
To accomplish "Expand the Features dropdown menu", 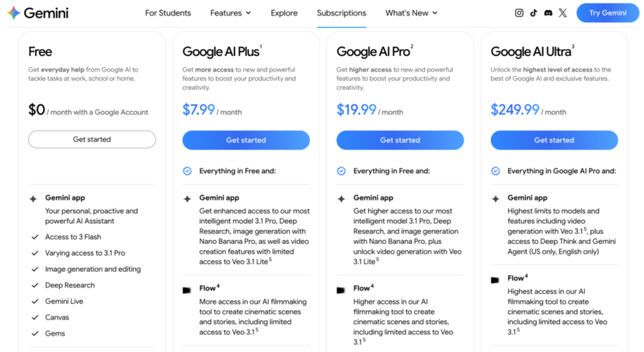I will click(231, 13).
